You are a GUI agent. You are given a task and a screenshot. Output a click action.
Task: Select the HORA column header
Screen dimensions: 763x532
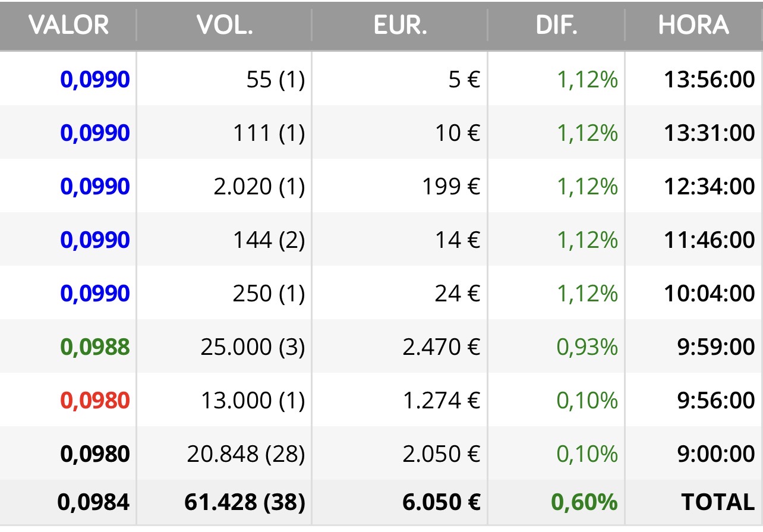693,25
